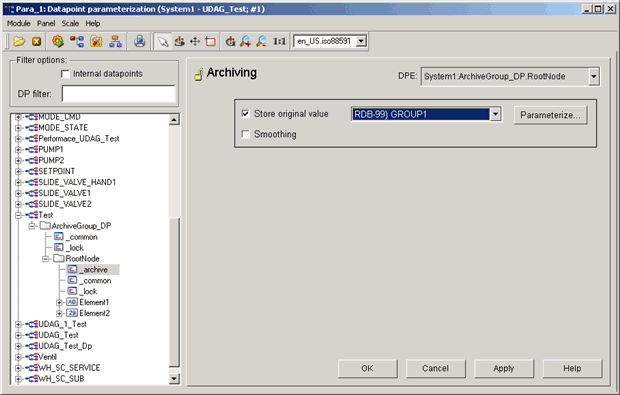Viewport: 620px width, 395px height.
Task: Open the Module menu
Action: click(x=19, y=23)
